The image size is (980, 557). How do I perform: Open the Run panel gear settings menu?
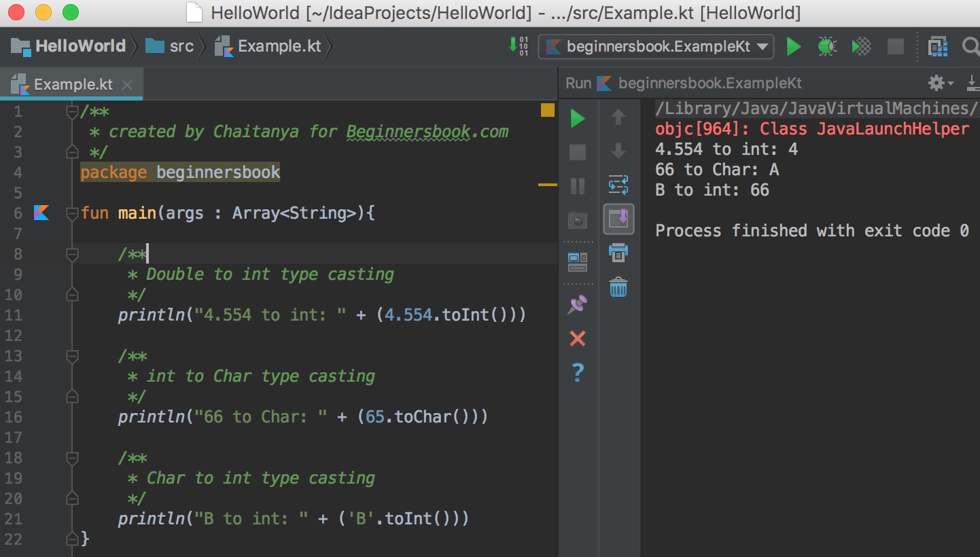pos(936,82)
